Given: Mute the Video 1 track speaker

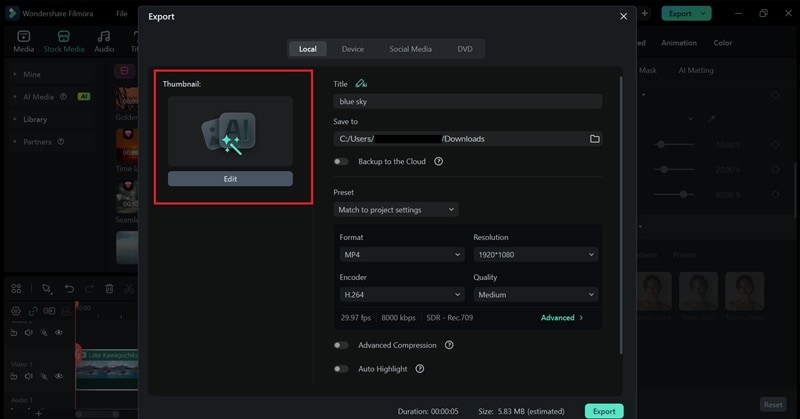Looking at the screenshot, I should click(x=29, y=376).
